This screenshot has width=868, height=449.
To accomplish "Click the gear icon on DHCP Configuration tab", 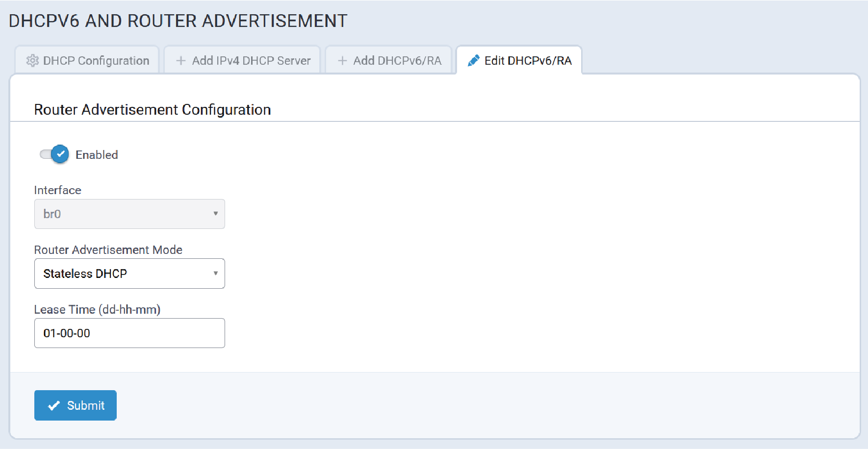I will [32, 60].
